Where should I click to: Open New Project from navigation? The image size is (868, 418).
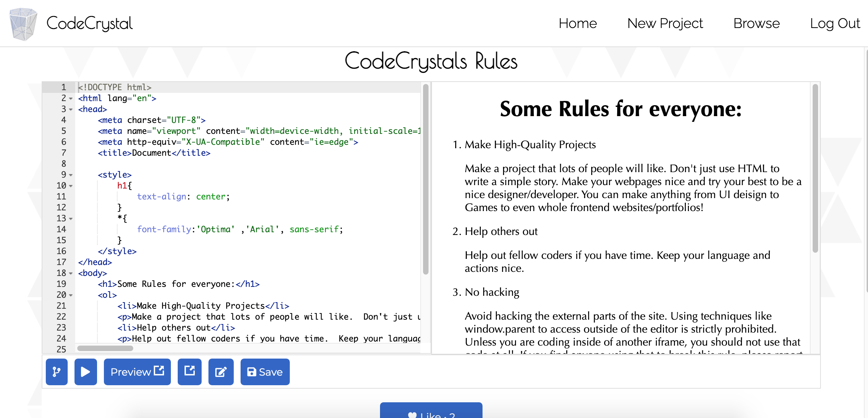point(665,24)
